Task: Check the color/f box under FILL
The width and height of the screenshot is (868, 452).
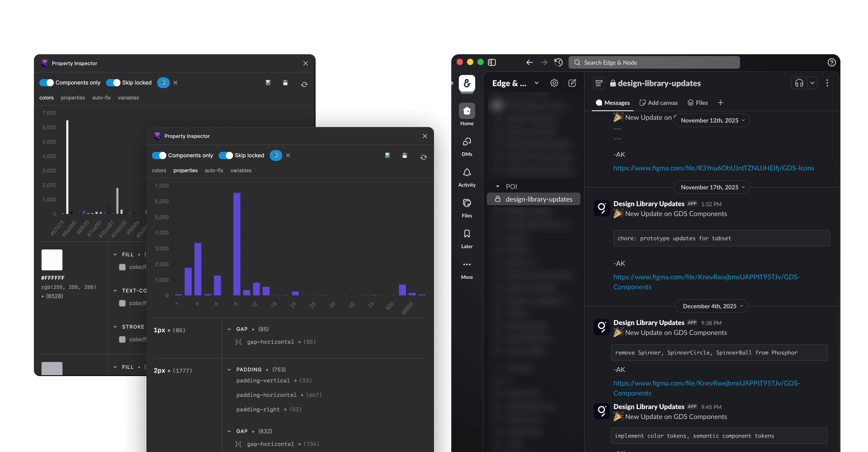Action: coord(122,267)
